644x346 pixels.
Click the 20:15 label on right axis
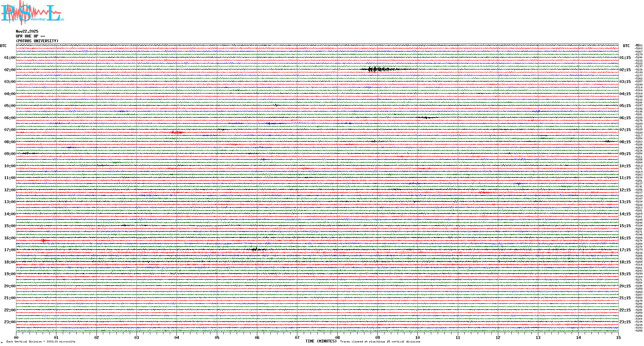[625, 286]
